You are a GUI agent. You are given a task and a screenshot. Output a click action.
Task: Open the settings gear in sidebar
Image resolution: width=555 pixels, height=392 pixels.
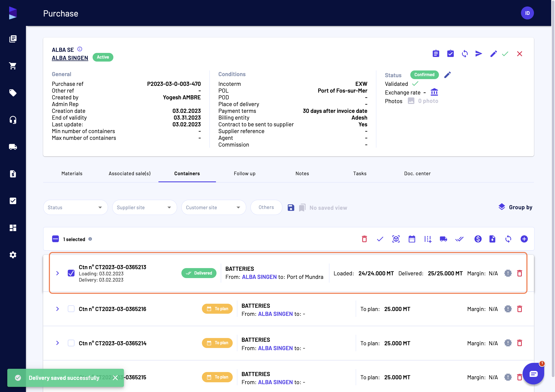pos(13,255)
